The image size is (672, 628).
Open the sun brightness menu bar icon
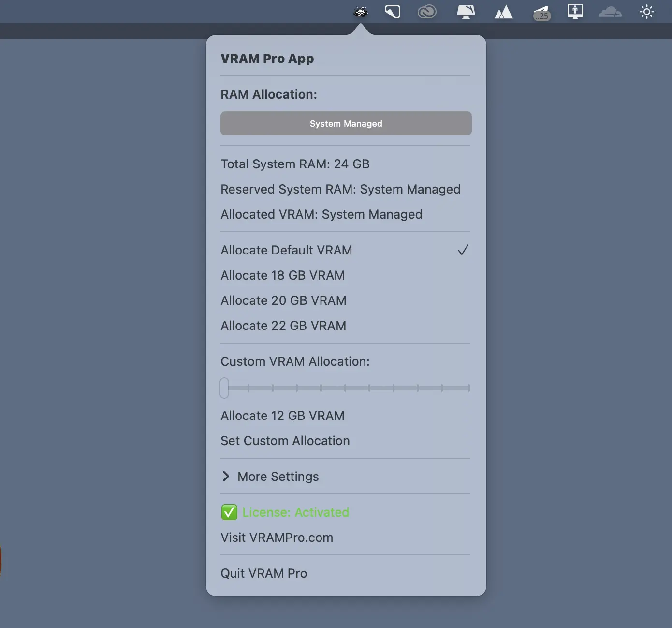tap(646, 12)
